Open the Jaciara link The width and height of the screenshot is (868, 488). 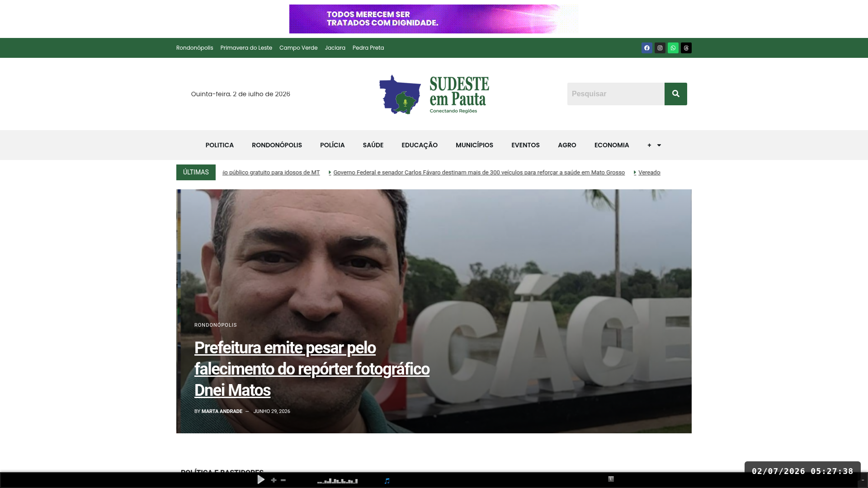(x=335, y=48)
